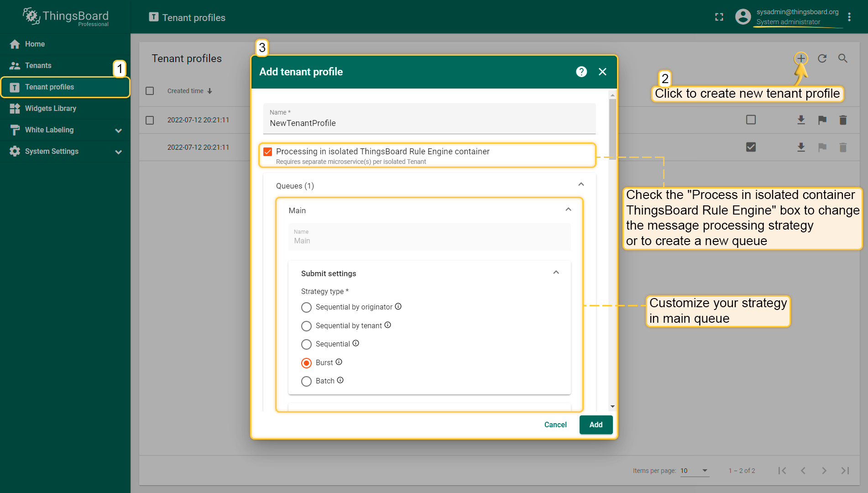
Task: Select Batch strategy type
Action: click(306, 381)
